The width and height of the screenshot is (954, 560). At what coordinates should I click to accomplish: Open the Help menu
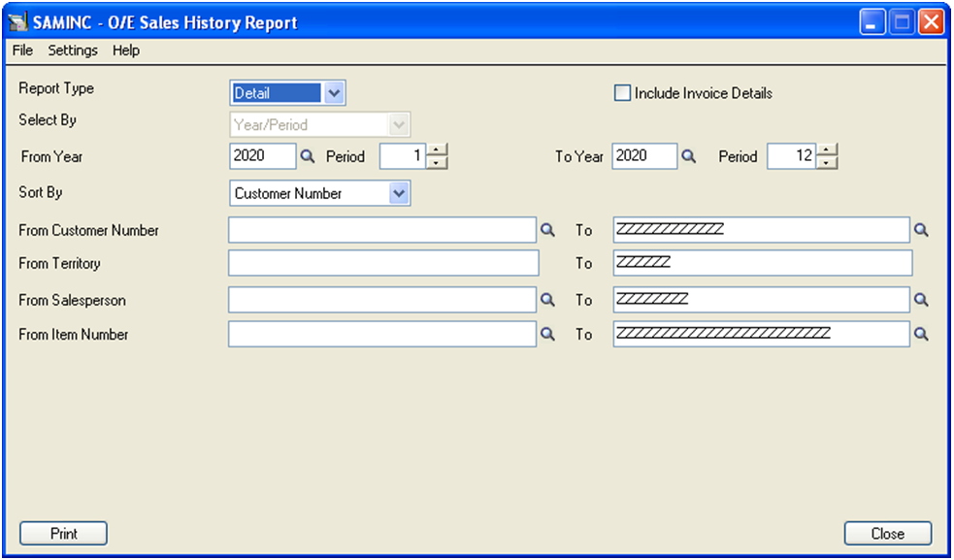click(x=126, y=50)
